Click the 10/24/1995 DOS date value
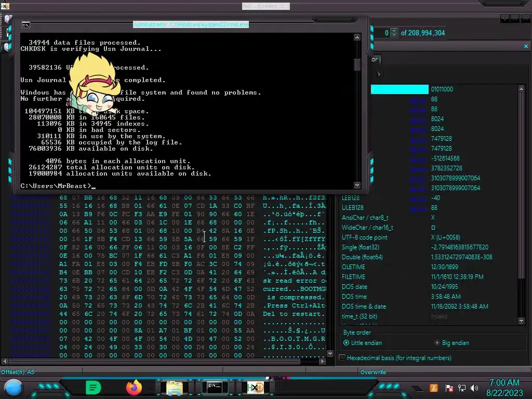 pos(444,287)
